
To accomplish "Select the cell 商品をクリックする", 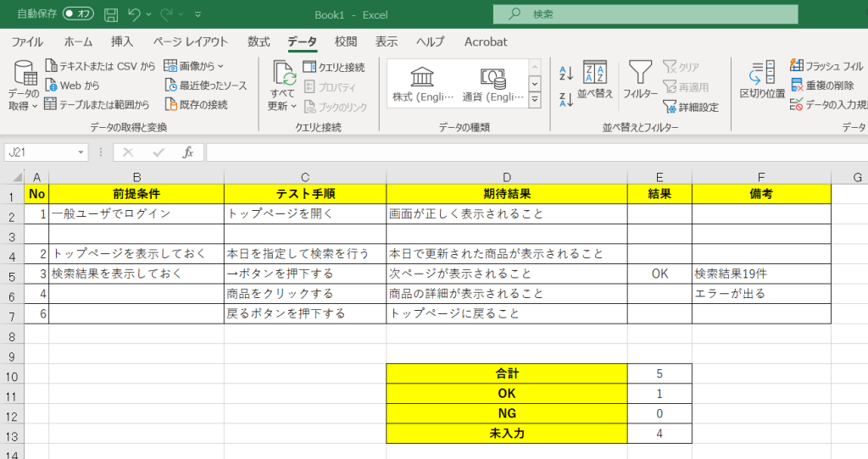I will (x=305, y=294).
